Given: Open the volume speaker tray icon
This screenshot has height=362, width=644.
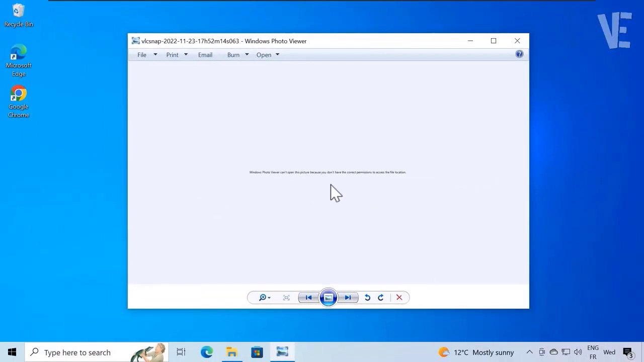Looking at the screenshot, I should pos(578,352).
